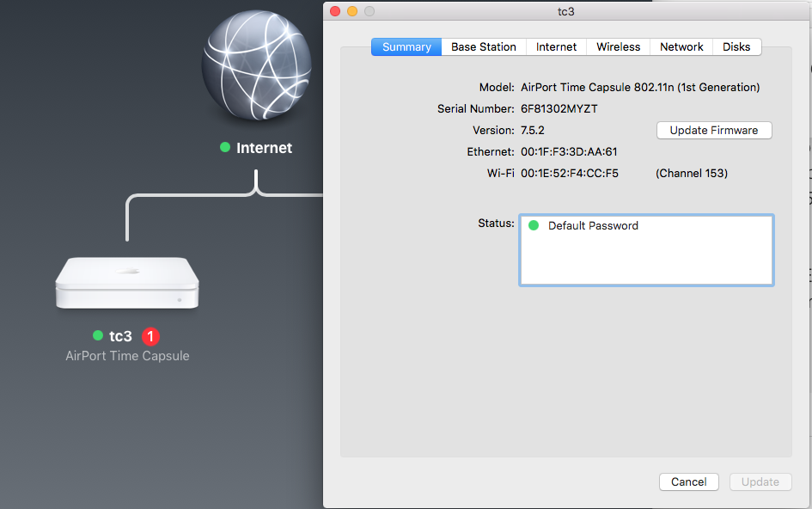Close the tc3 window with red button

pos(335,11)
